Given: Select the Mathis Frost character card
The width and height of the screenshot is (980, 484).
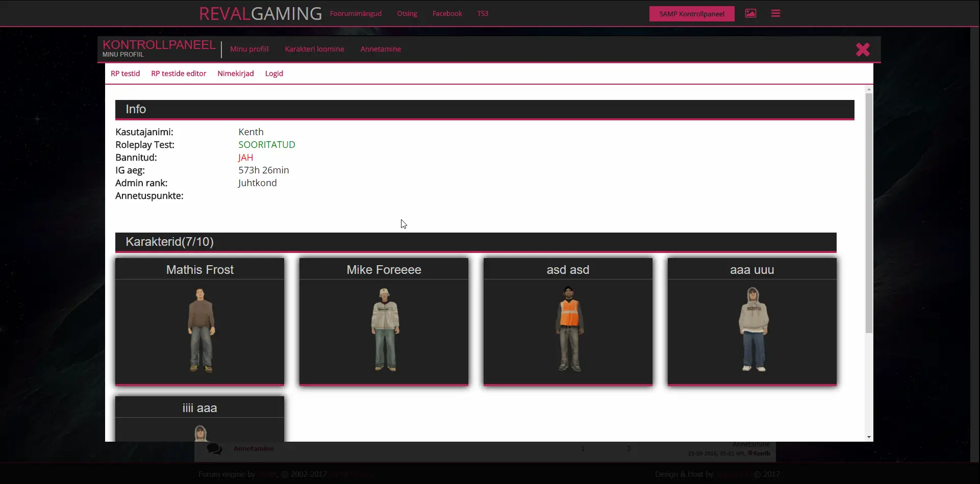Looking at the screenshot, I should click(x=199, y=321).
